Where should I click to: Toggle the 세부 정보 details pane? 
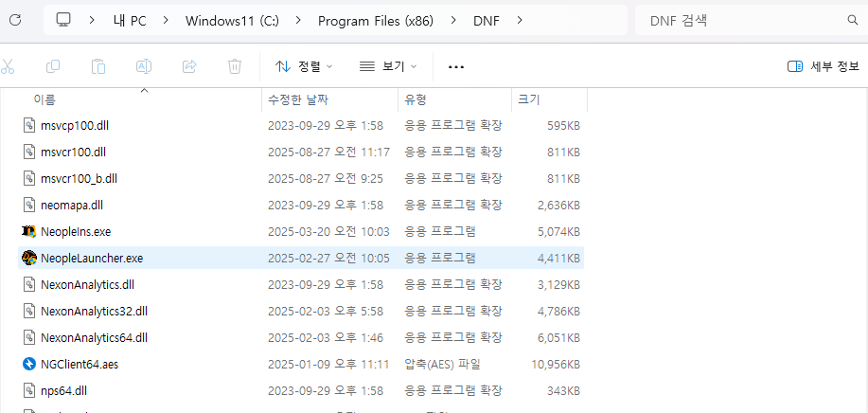coord(824,66)
